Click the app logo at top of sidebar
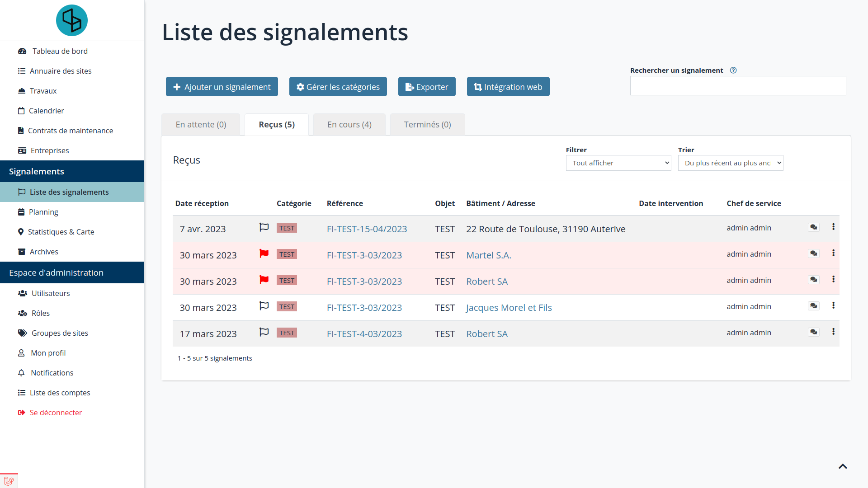This screenshot has height=488, width=868. [72, 20]
